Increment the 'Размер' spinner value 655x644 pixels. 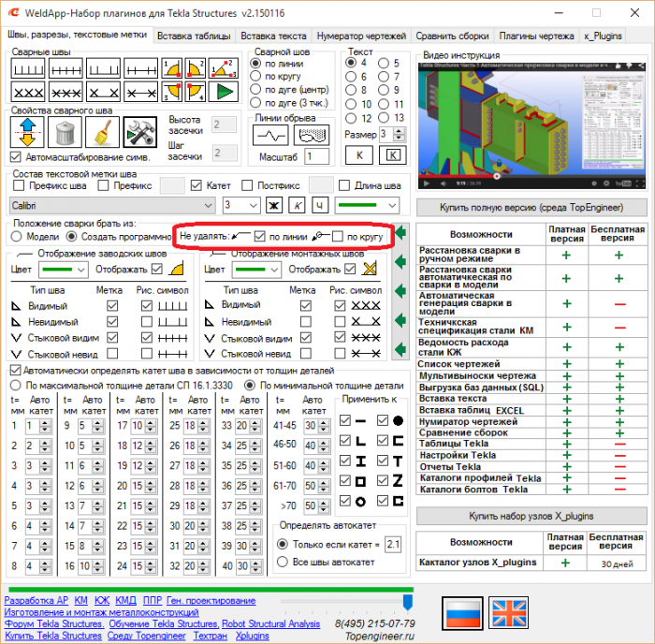tap(400, 131)
